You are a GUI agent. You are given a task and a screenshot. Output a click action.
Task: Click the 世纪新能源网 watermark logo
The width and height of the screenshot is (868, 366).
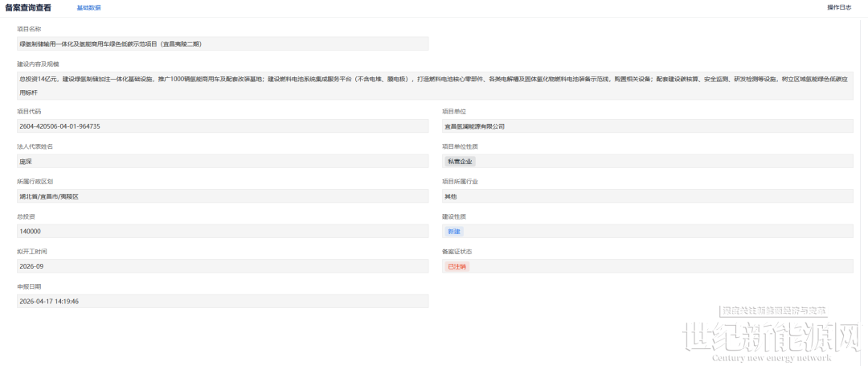771,340
